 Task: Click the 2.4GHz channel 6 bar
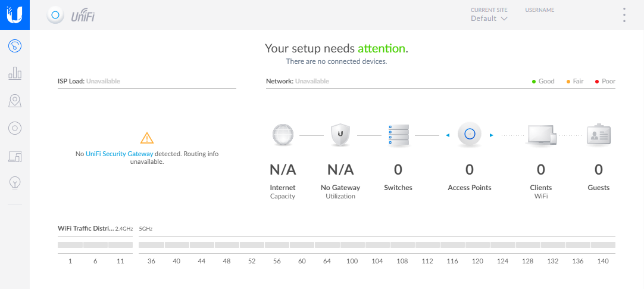[x=95, y=244]
